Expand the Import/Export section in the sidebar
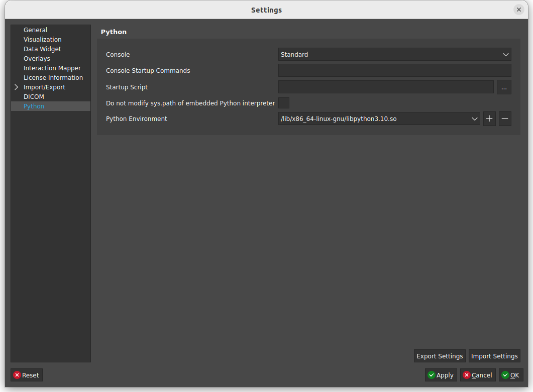 coord(16,87)
